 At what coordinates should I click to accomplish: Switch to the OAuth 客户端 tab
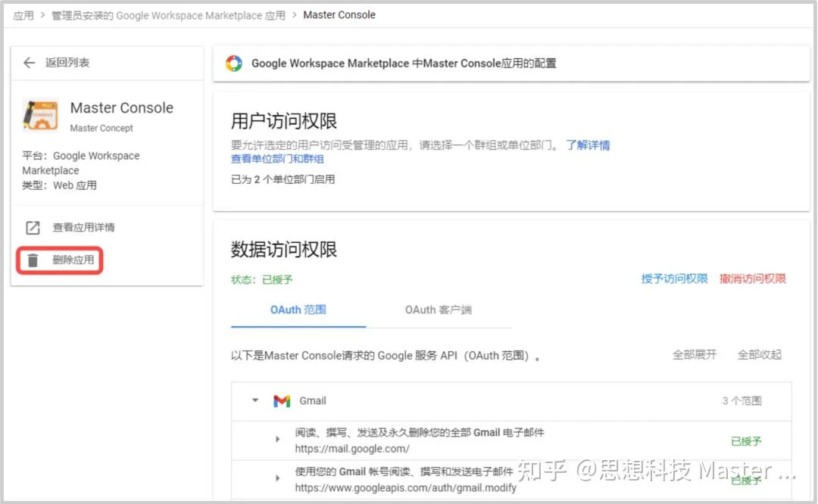439,310
